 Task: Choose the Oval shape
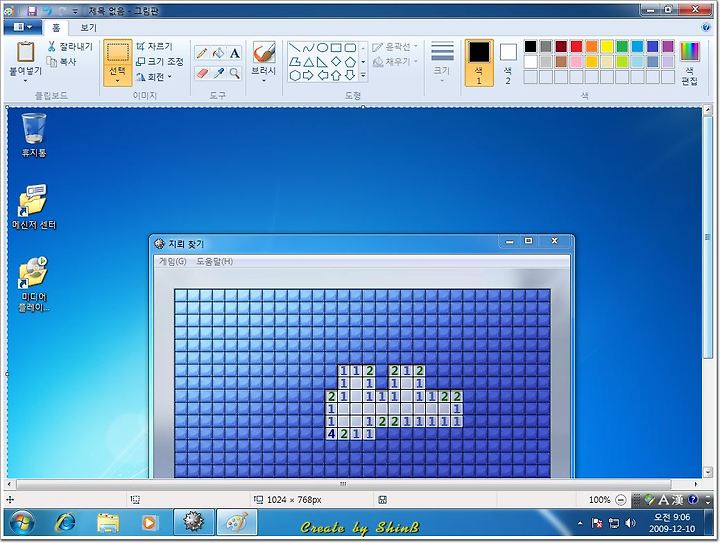coord(322,47)
